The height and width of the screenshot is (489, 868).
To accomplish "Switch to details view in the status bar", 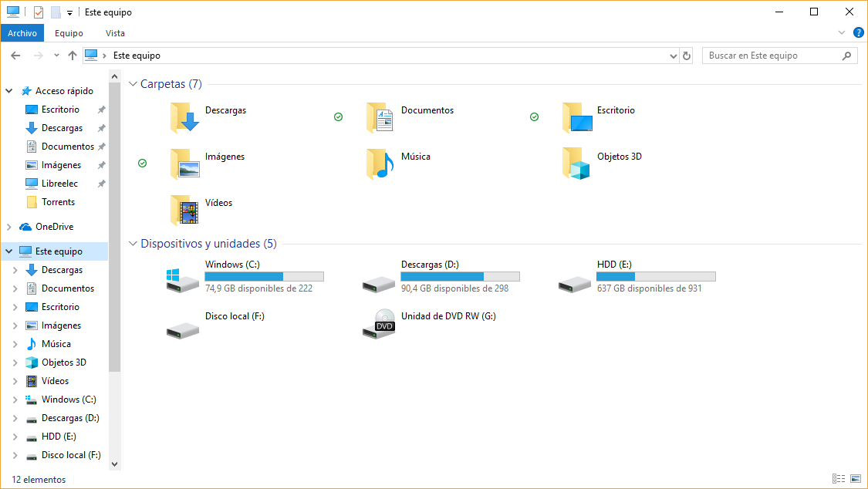I will click(839, 480).
